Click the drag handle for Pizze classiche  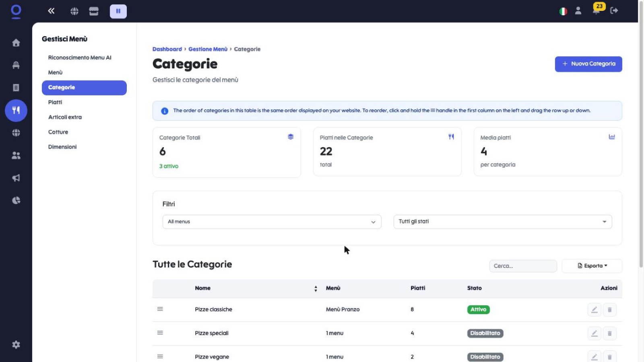160,309
